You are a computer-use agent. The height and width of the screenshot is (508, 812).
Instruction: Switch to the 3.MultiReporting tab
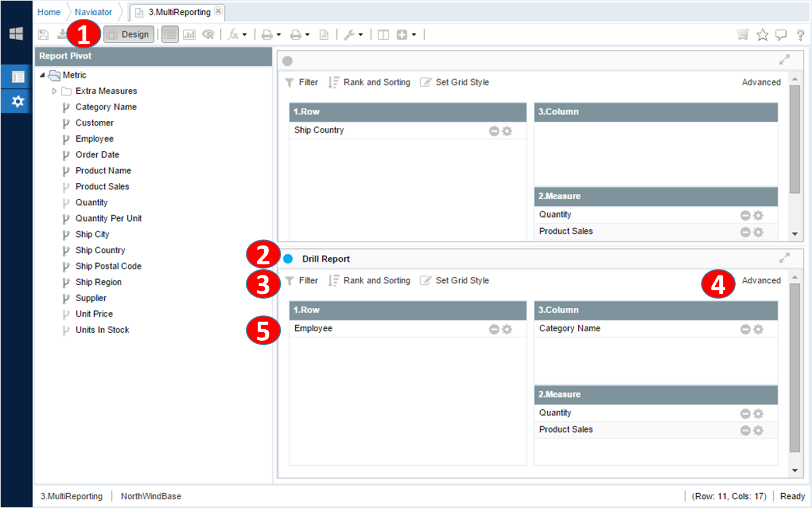179,12
